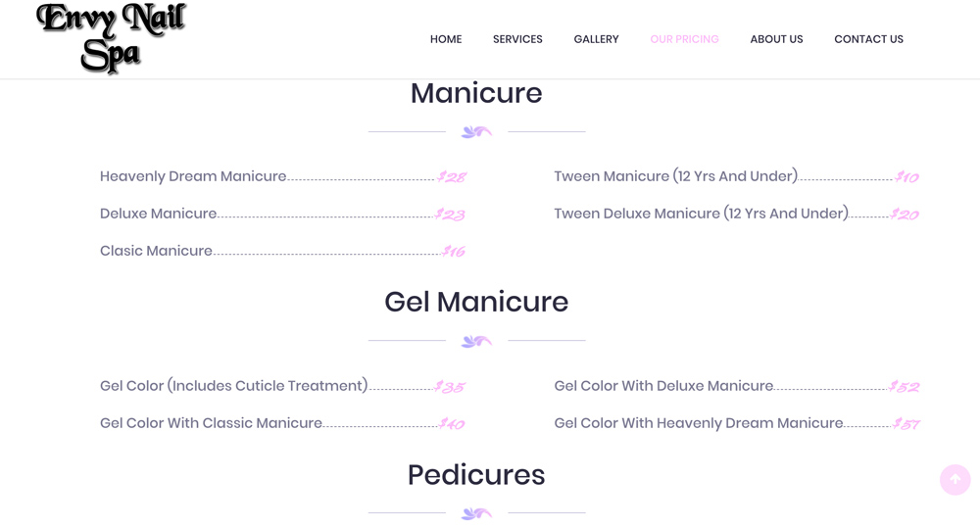Viewport: 980px width, 527px height.
Task: Select Gel Color With Classic Manicure
Action: point(212,423)
